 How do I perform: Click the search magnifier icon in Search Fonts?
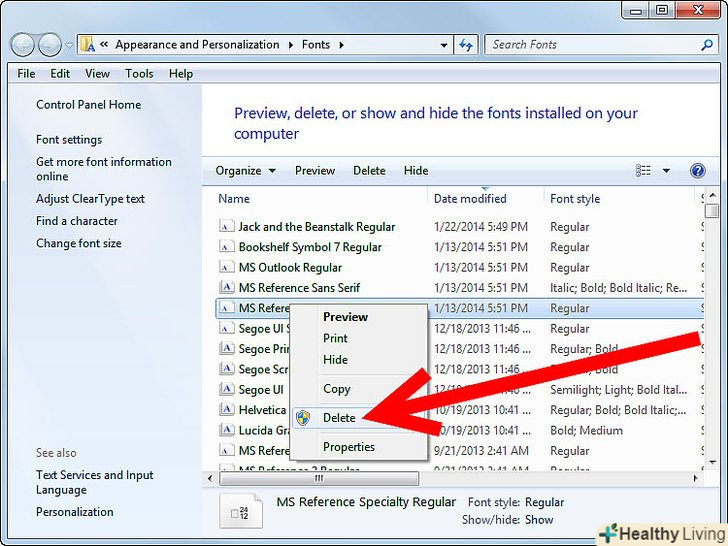point(708,45)
